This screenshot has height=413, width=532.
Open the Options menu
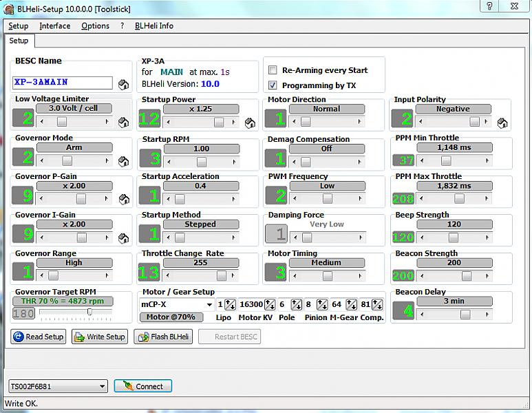(95, 26)
